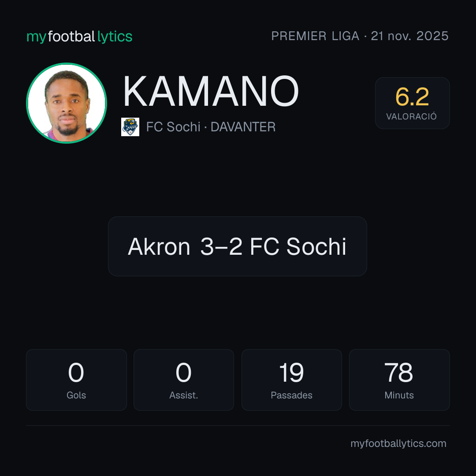Click the FC Sochi team name text
This screenshot has width=476, height=476.
point(173,127)
